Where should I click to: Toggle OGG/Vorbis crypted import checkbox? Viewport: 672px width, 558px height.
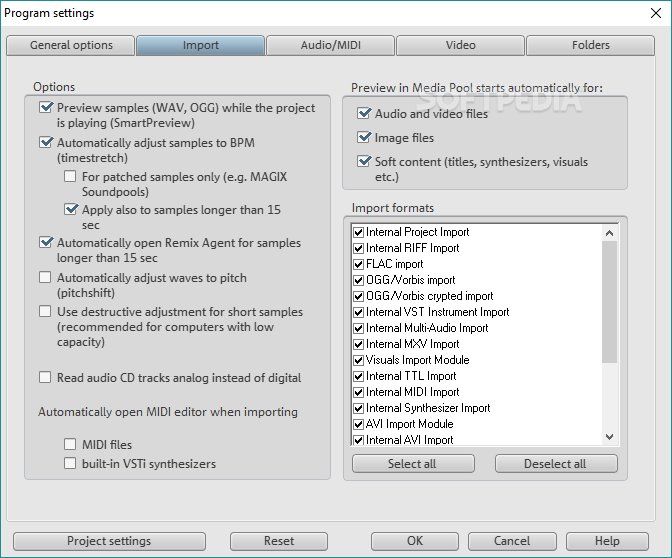pyautogui.click(x=358, y=296)
